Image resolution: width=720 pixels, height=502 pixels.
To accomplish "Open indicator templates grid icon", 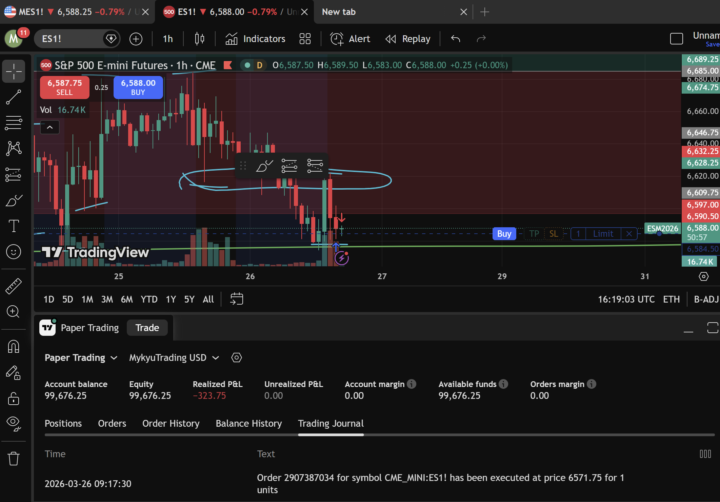I will click(305, 39).
